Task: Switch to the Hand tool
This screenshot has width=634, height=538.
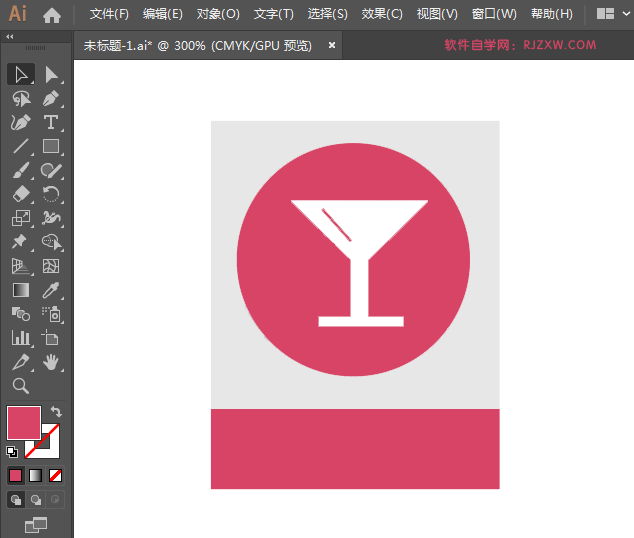Action: coord(51,362)
